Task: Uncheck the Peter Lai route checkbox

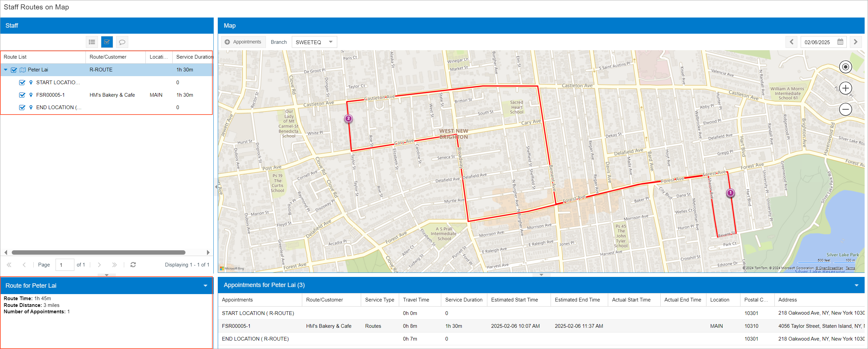Action: coord(14,70)
